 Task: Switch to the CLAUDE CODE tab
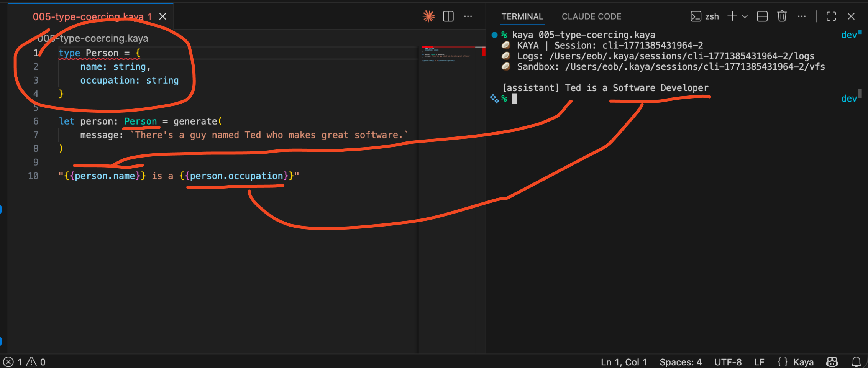pos(591,16)
